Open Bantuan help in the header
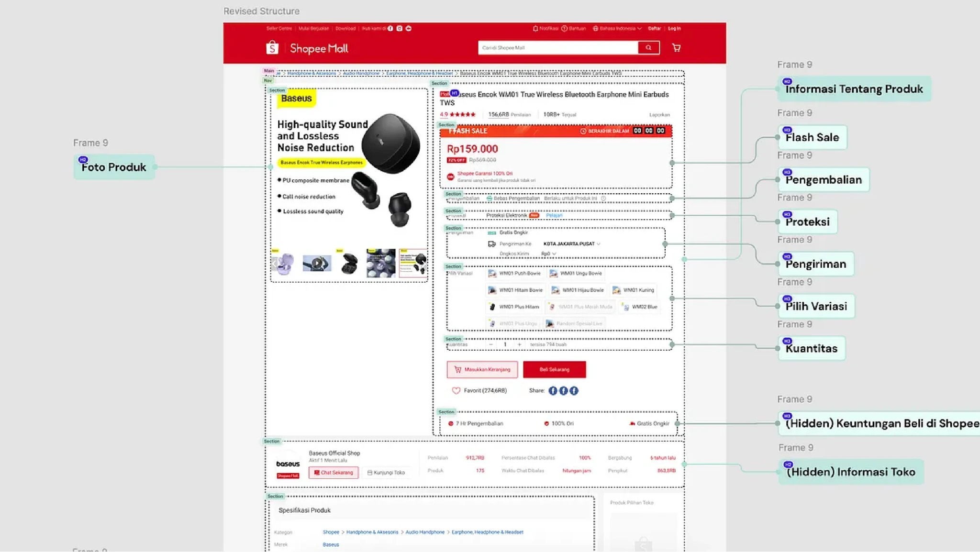Image resolution: width=980 pixels, height=552 pixels. coord(574,28)
